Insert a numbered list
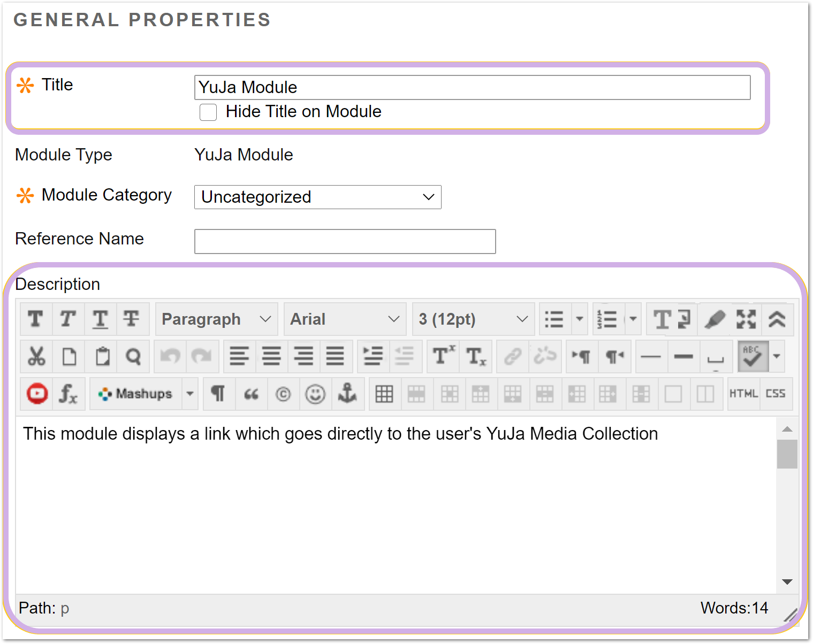This screenshot has width=813, height=644. click(608, 319)
